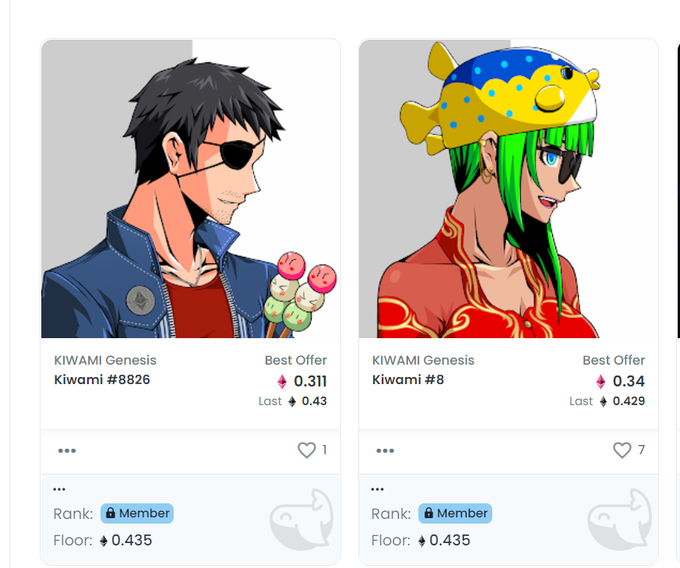Viewport: 680px width, 568px height.
Task: Click the whale logo on Kiwami #8 panel
Action: pos(620,519)
